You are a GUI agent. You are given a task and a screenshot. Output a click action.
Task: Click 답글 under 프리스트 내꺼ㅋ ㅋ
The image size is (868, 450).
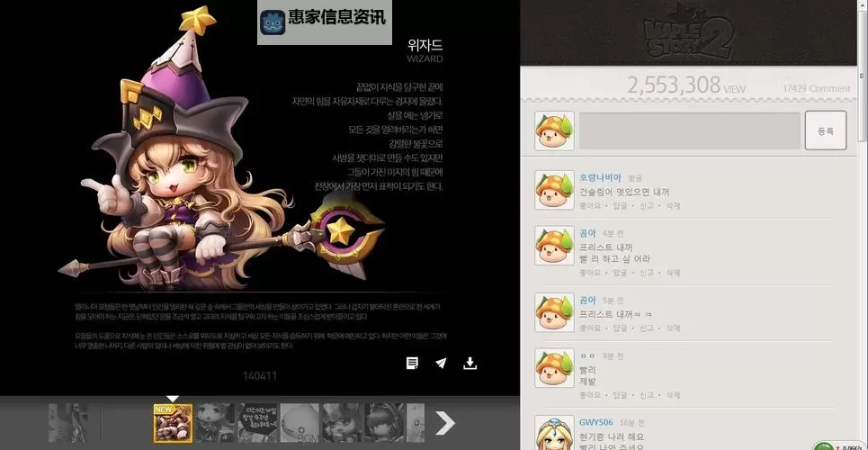pyautogui.click(x=620, y=328)
